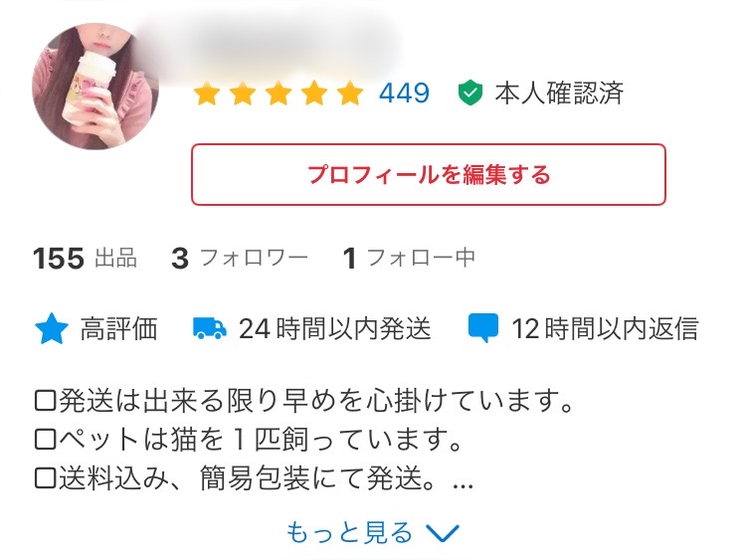Click the 本人確認済 label
Screen dimensions: 746x560
[559, 93]
